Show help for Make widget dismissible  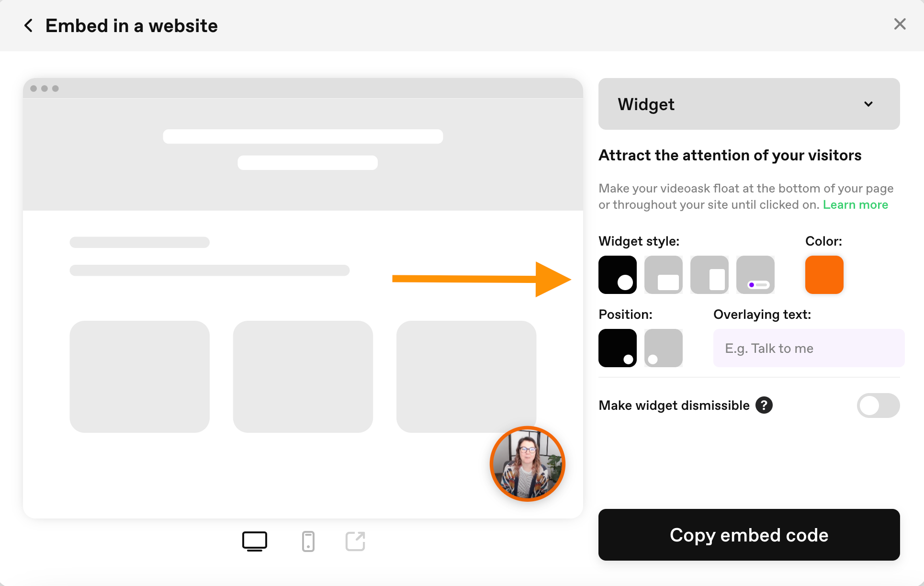pos(764,406)
